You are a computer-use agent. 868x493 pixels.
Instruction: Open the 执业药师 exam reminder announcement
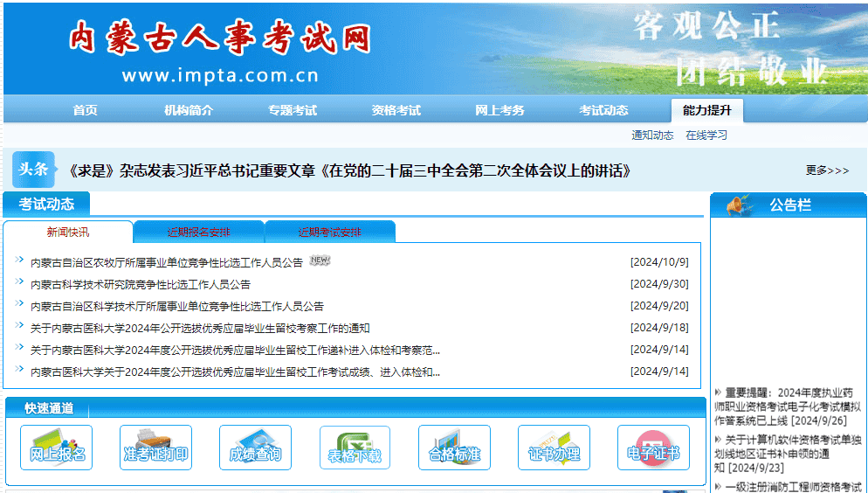pos(785,406)
